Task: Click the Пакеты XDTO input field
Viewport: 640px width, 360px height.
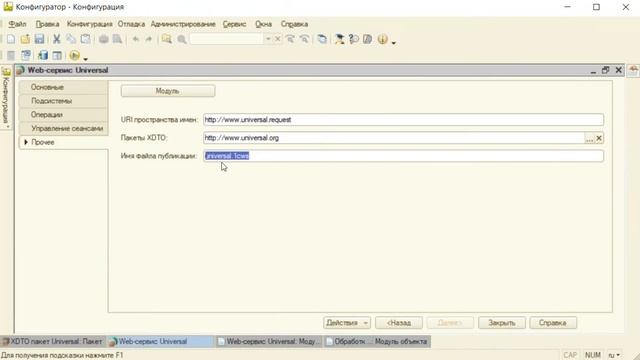Action: coord(394,138)
